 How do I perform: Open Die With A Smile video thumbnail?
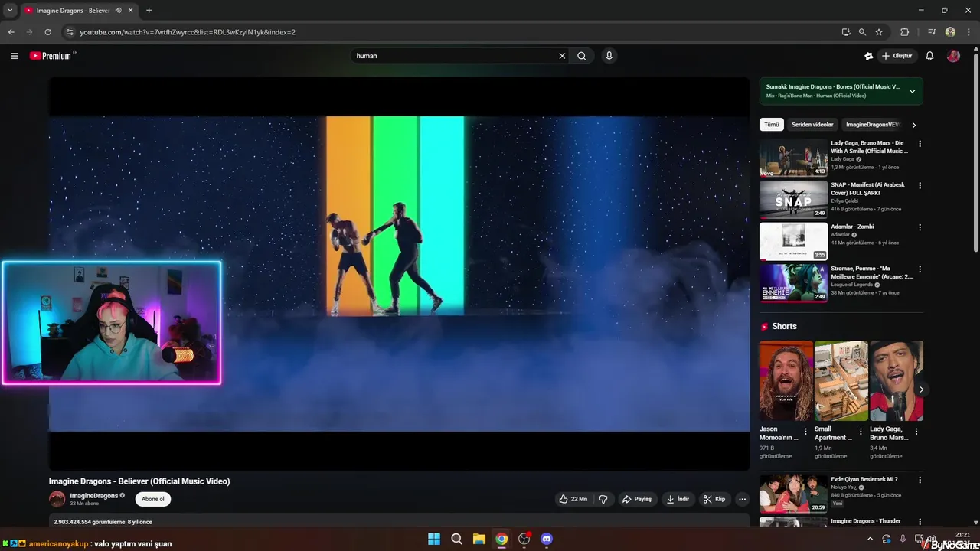point(793,158)
